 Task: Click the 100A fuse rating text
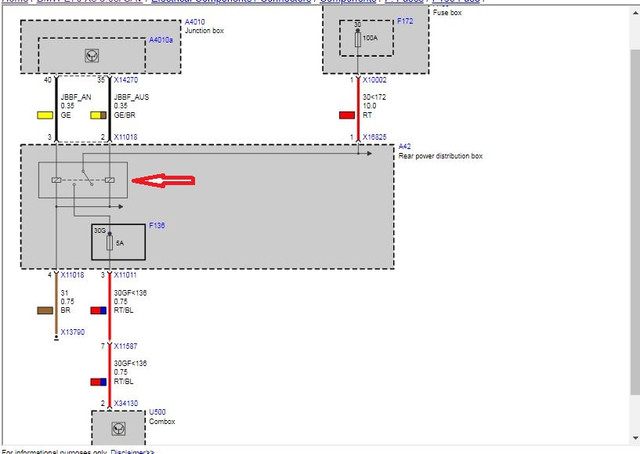(370, 38)
